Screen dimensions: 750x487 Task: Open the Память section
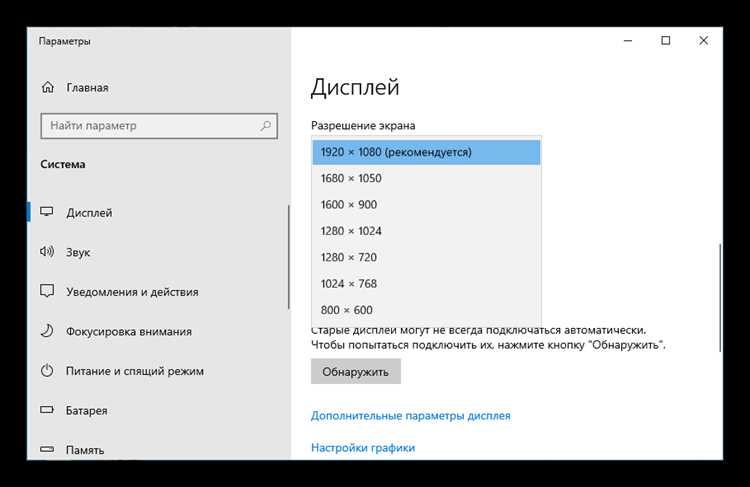coord(85,450)
